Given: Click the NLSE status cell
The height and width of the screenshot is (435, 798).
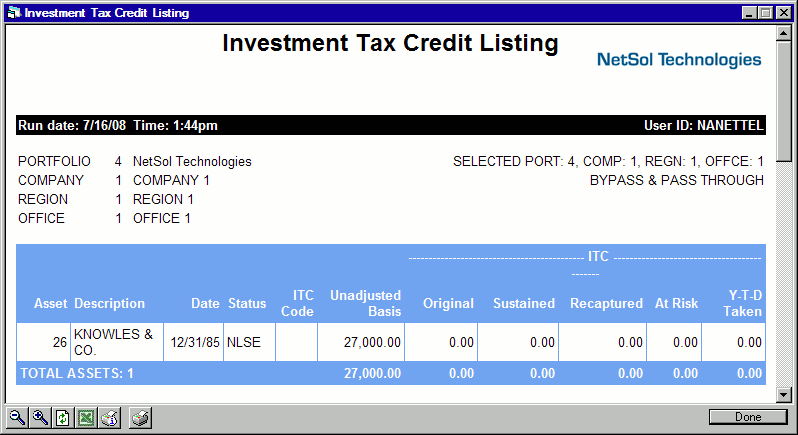Looking at the screenshot, I should [249, 342].
